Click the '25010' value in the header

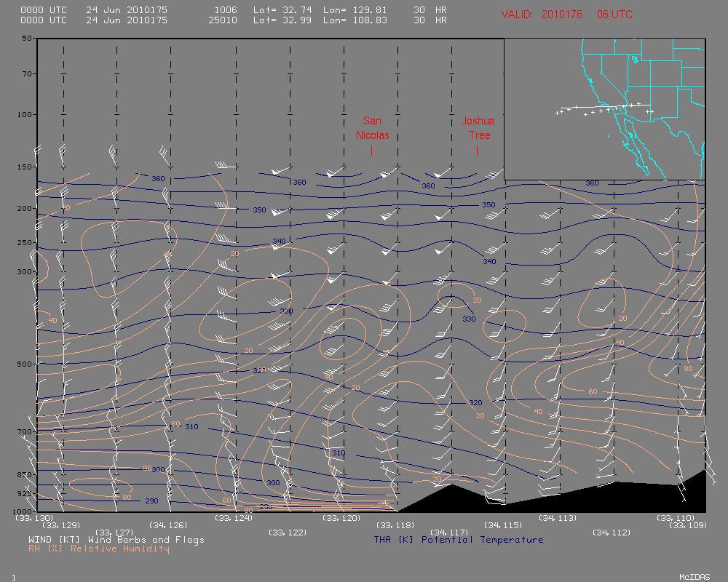(223, 20)
